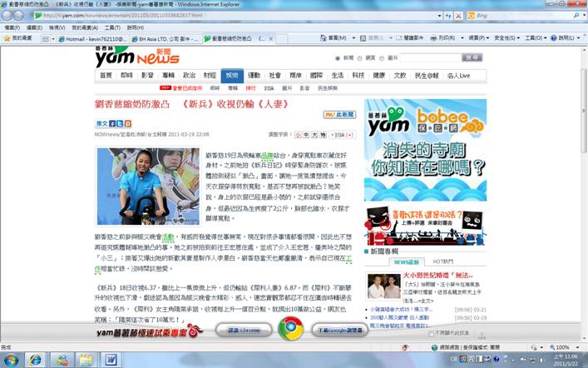Screen dimensions: 588x368
Task: Open Microsoft Word from the taskbar
Action: tap(111, 361)
